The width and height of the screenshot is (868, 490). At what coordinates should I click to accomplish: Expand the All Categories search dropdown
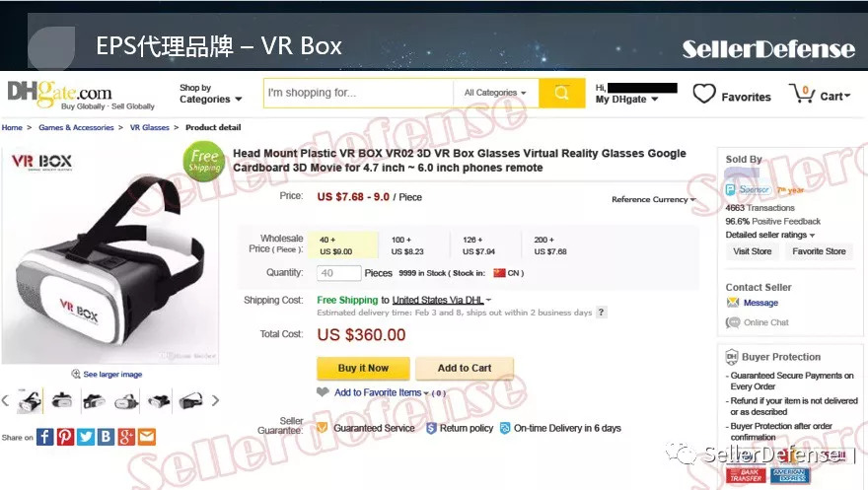pos(495,93)
